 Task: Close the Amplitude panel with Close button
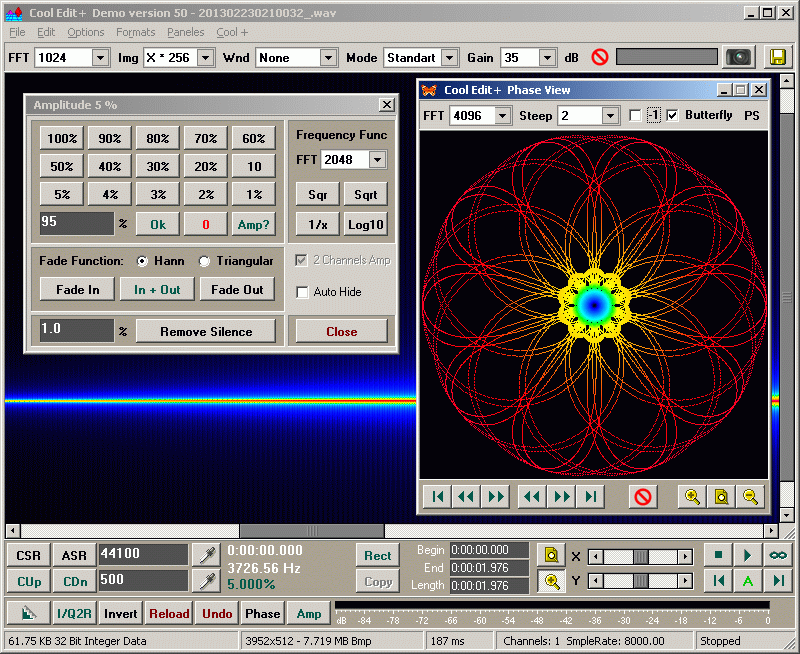(x=341, y=332)
